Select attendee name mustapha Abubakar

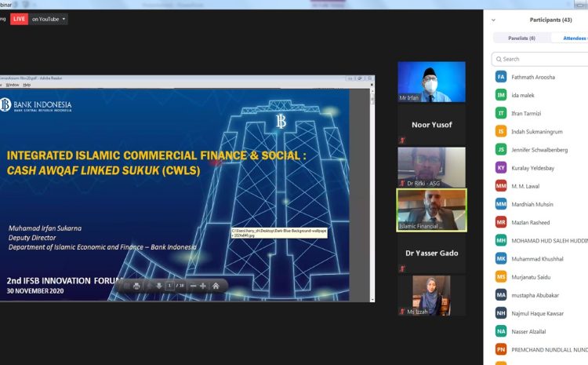click(535, 295)
